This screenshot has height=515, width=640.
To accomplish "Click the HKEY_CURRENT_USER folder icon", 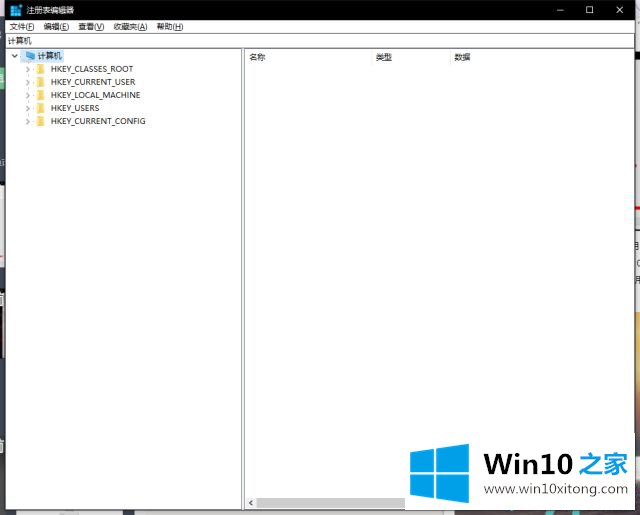I will pos(40,82).
